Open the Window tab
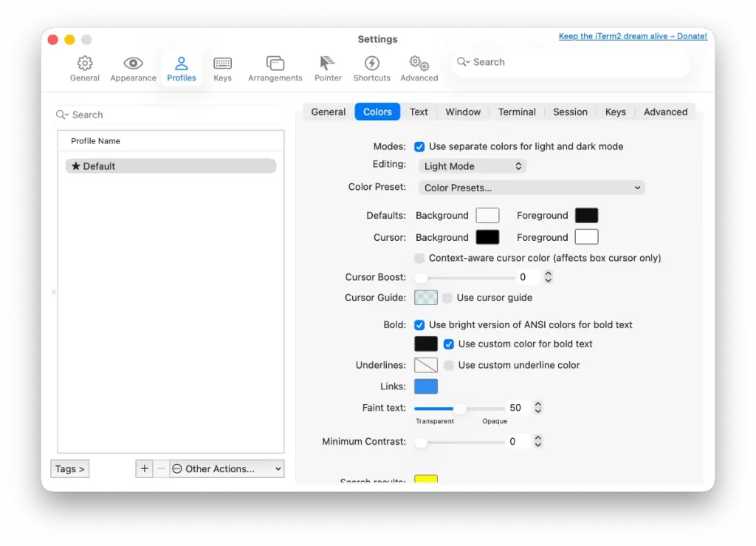Viewport: 756px width, 546px height. (x=463, y=112)
